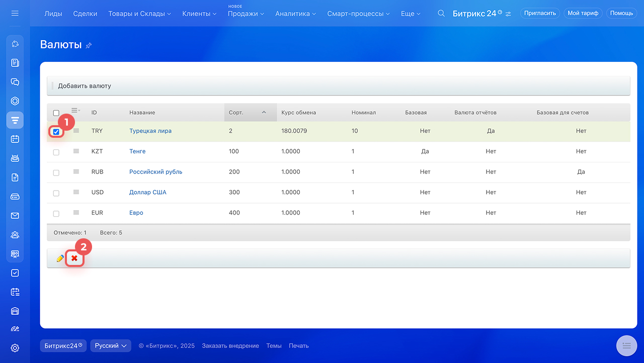The width and height of the screenshot is (644, 363).
Task: Check the Тенге row checkbox
Action: [x=56, y=152]
